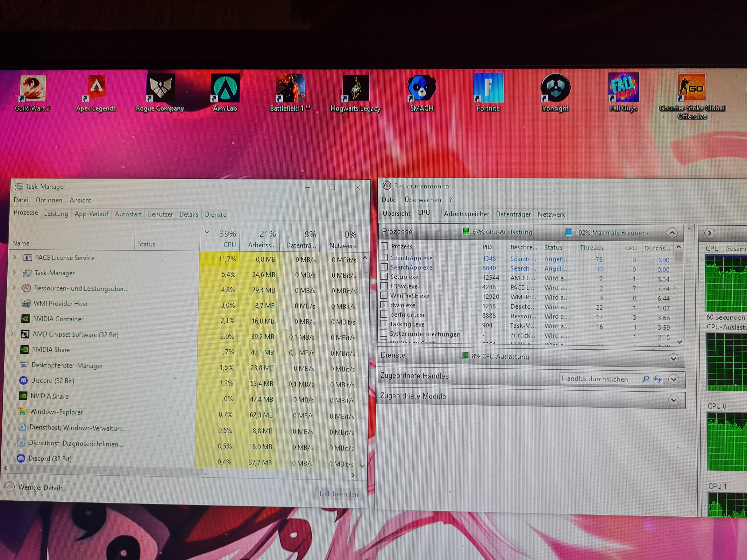Click the Task beenden button
The image size is (747, 560).
[x=338, y=494]
